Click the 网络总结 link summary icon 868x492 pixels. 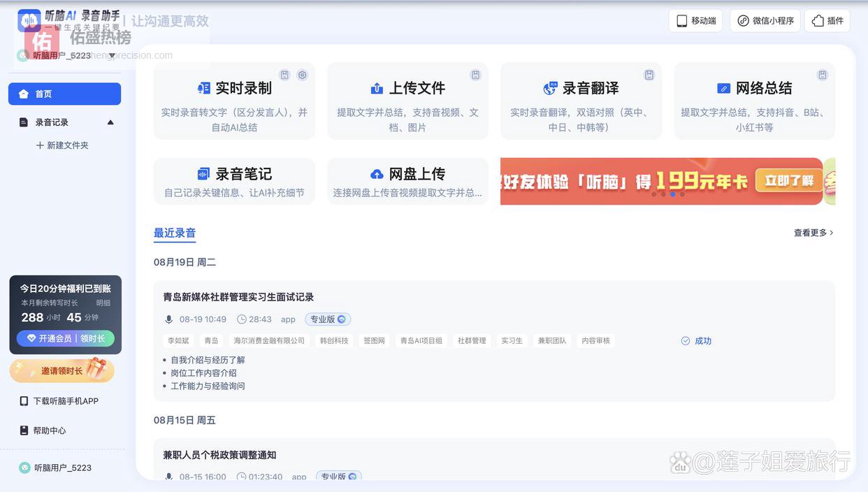(723, 89)
